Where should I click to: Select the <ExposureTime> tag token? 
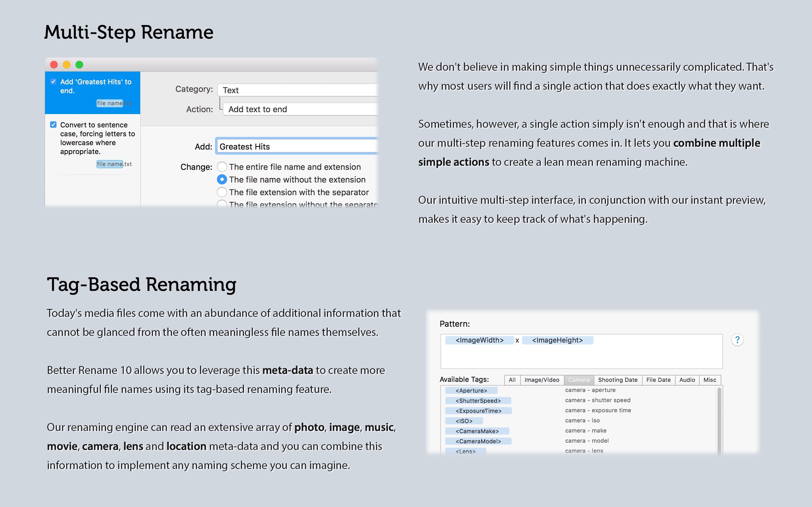coord(478,411)
